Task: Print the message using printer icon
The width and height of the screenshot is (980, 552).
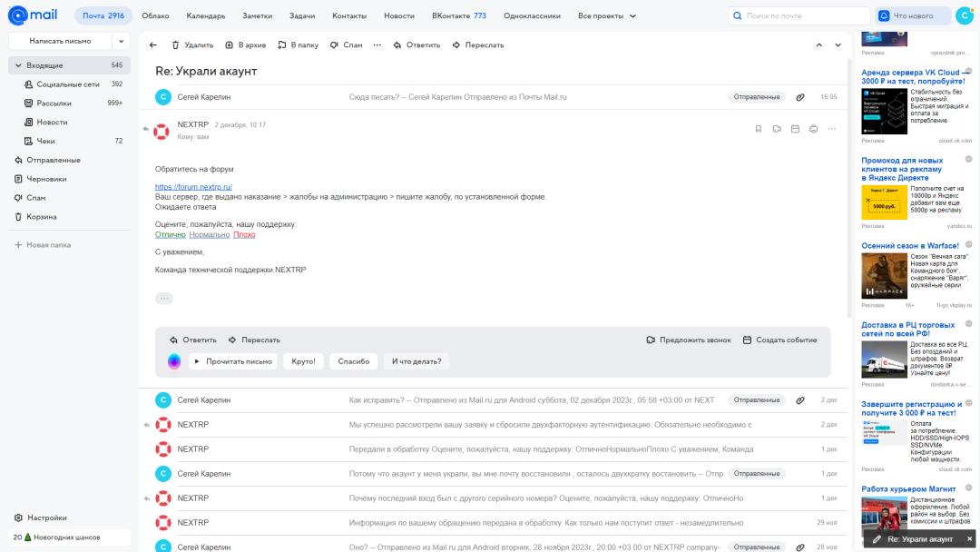Action: pyautogui.click(x=813, y=129)
